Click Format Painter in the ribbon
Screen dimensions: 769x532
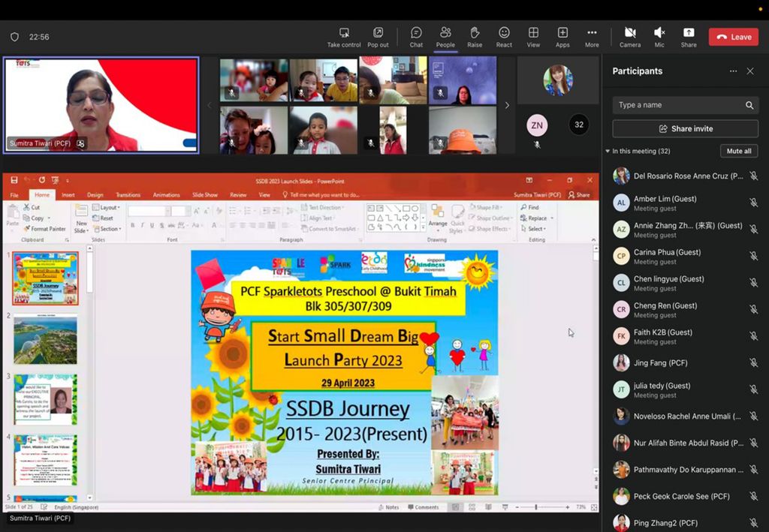(x=44, y=229)
